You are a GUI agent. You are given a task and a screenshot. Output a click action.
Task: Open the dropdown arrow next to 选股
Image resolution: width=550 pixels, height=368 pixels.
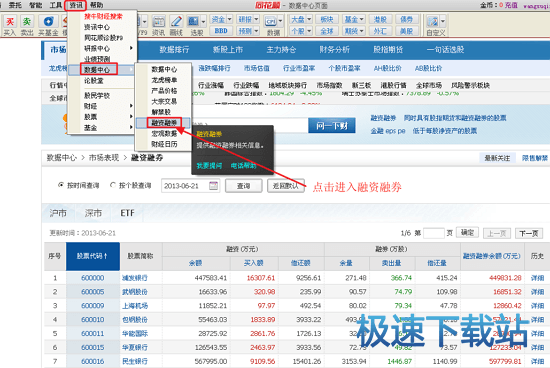pyautogui.click(x=203, y=21)
